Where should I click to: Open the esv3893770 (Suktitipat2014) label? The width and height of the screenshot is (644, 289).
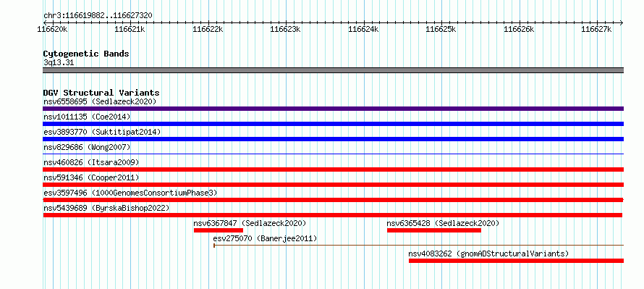click(102, 132)
